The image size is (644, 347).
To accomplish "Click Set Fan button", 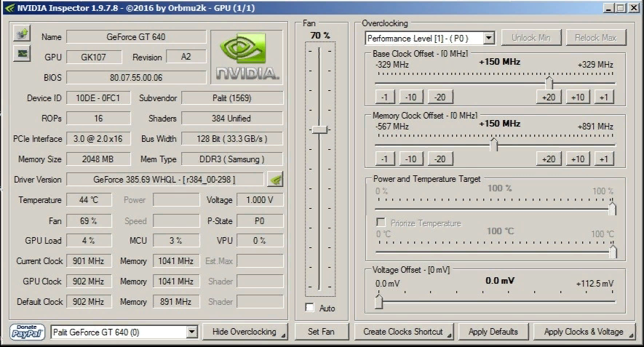I will 321,332.
